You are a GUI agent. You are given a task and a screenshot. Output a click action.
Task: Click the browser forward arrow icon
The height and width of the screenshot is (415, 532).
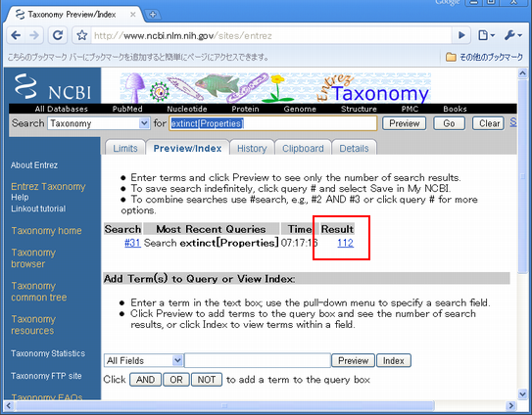click(34, 35)
